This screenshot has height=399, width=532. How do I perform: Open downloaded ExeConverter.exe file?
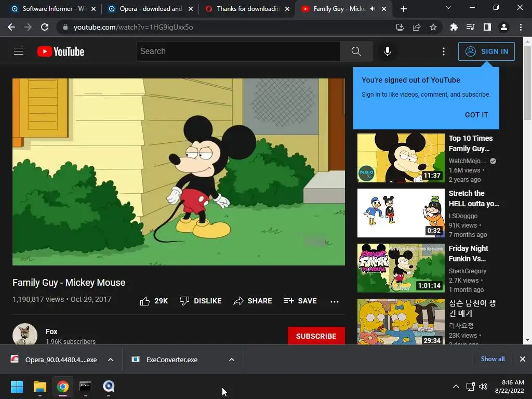(165, 360)
